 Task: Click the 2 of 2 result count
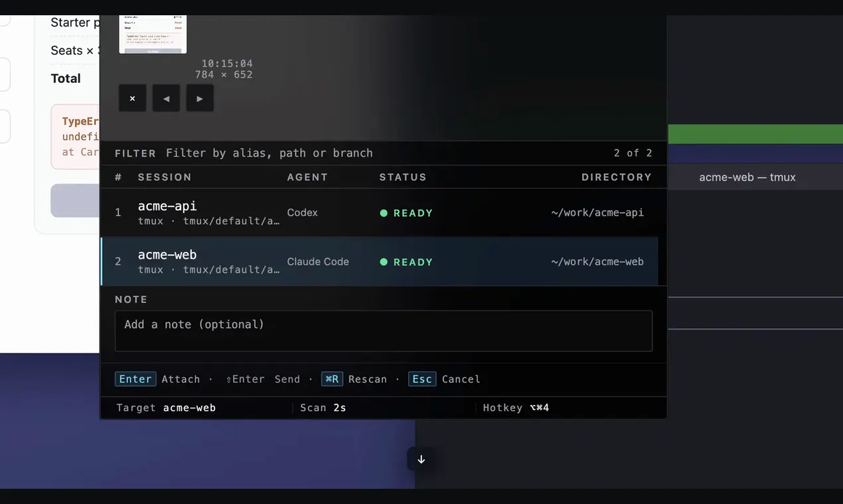point(633,153)
